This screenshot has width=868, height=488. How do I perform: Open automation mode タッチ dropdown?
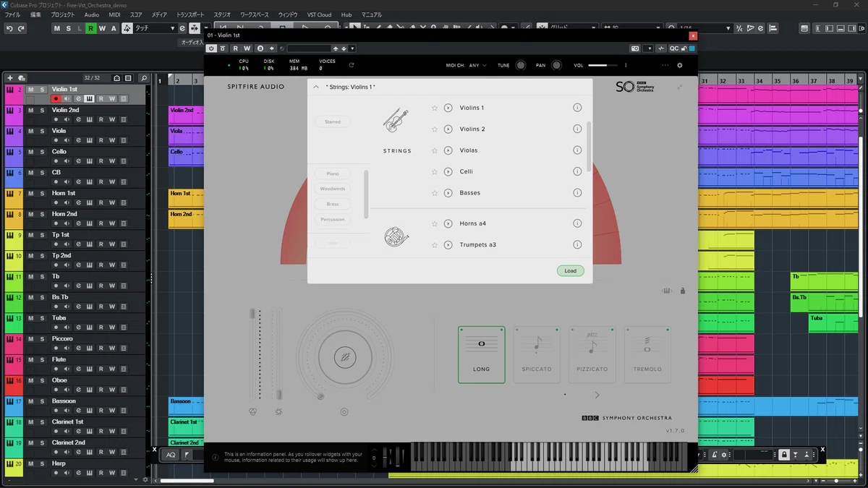[x=154, y=28]
